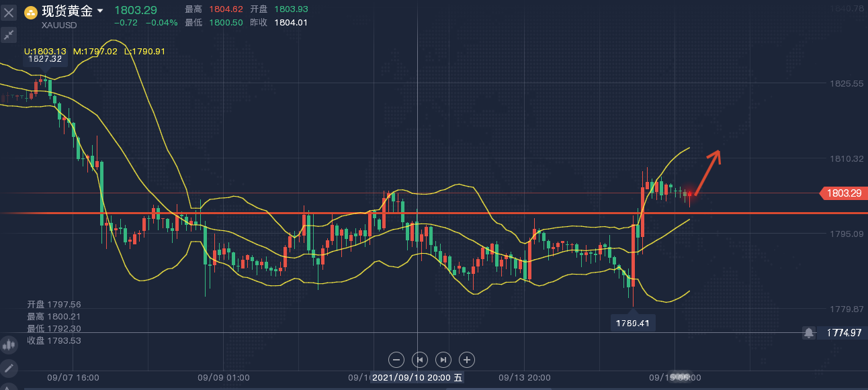868x390 pixels.
Task: Zoom in the chart with plus button
Action: (x=467, y=359)
